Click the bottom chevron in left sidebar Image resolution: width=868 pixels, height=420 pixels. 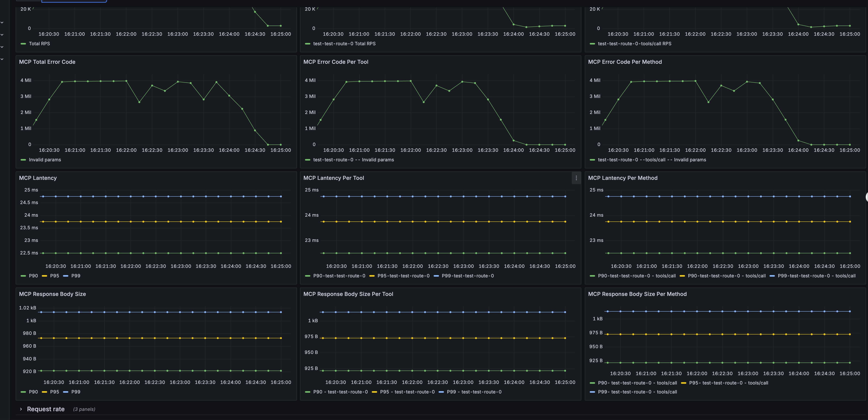(2, 59)
